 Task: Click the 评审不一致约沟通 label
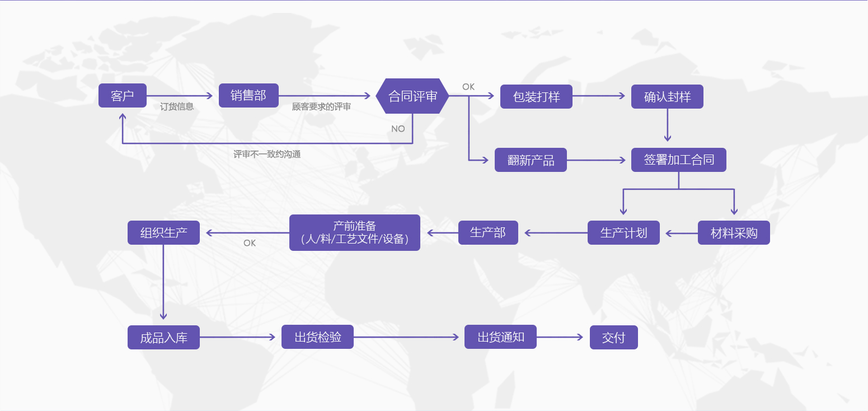267,154
